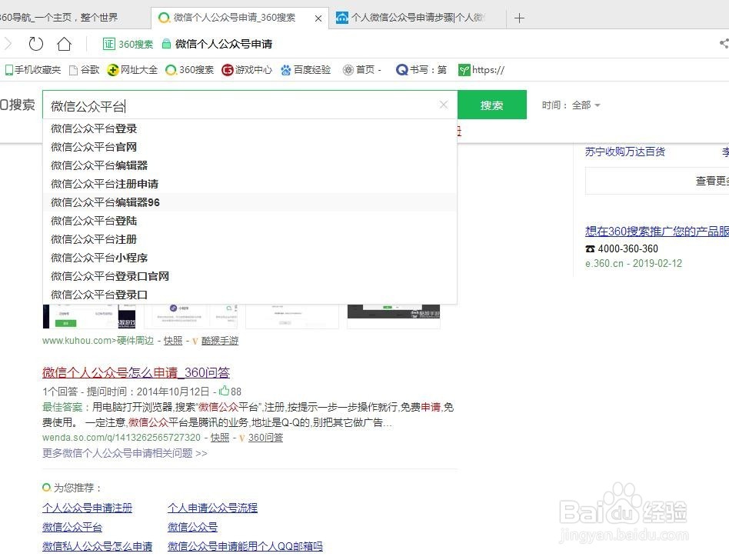The image size is (729, 560).
Task: Open the 谷歌 bookmark
Action: point(84,70)
